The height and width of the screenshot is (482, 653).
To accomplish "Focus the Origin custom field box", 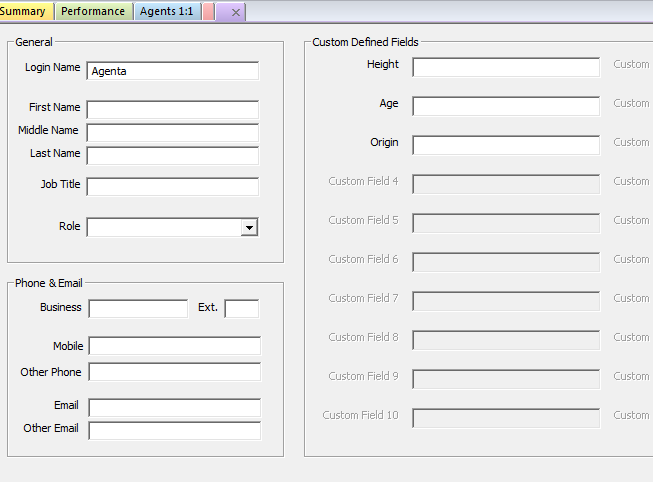I will [506, 145].
